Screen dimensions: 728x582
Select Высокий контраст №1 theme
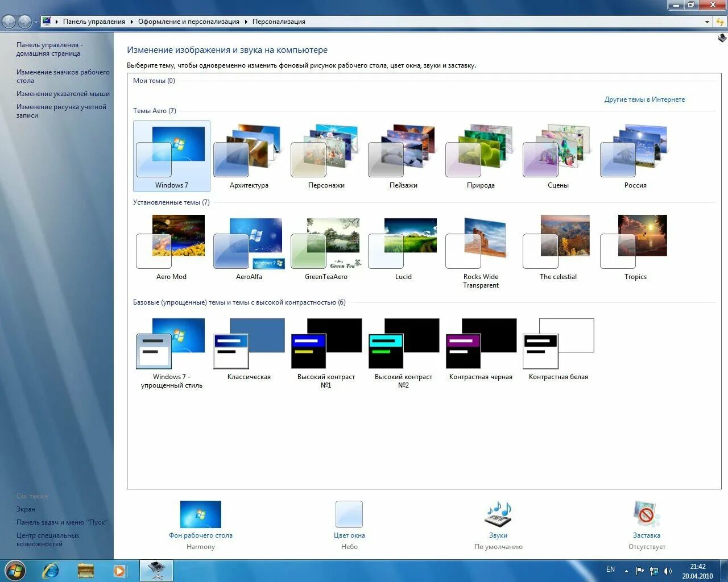click(x=326, y=352)
